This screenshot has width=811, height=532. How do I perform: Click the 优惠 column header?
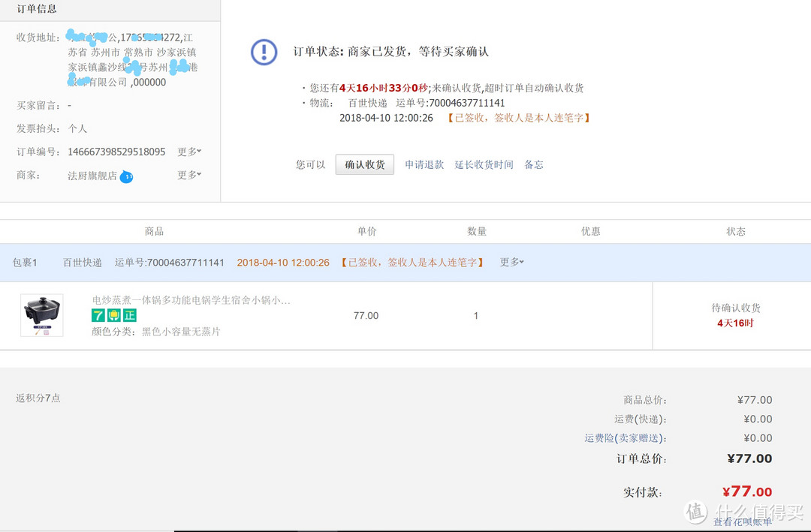point(591,231)
